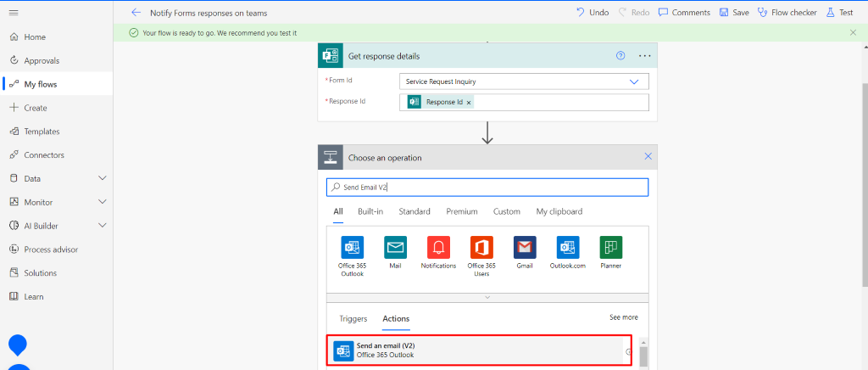868x370 pixels.
Task: Click the Save button
Action: [734, 13]
